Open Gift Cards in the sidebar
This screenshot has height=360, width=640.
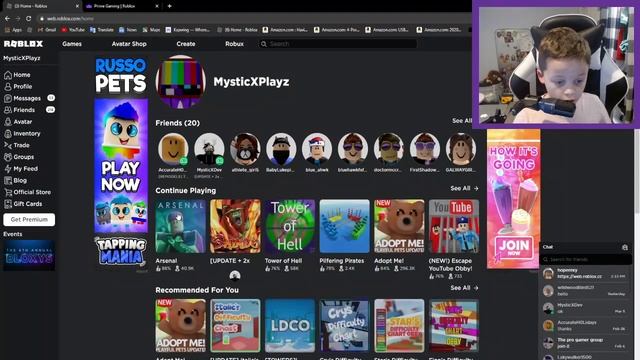click(23, 204)
